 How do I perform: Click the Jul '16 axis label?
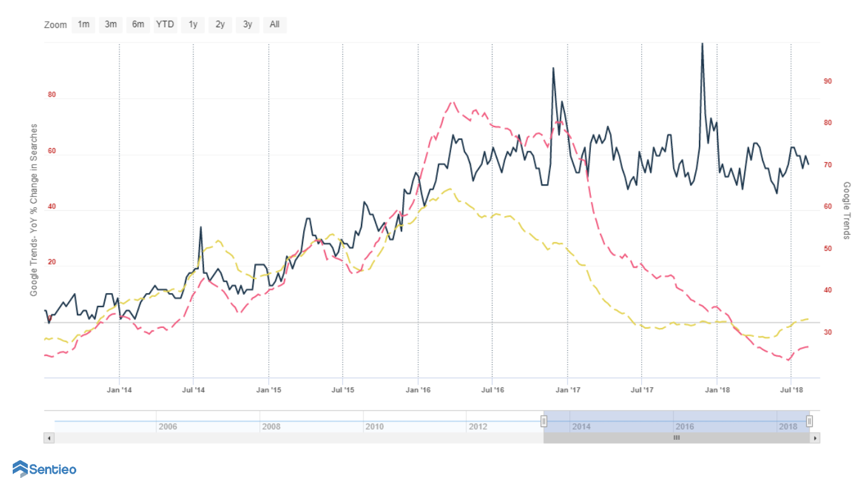tap(492, 389)
